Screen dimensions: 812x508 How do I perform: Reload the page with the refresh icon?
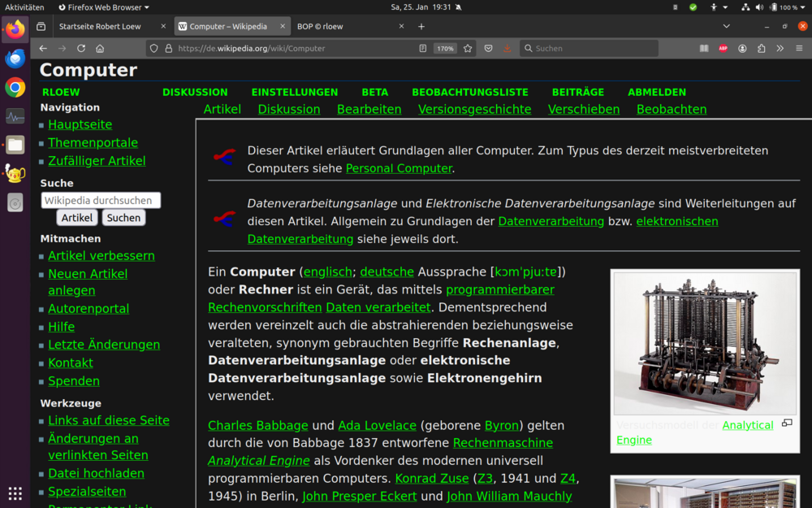click(81, 49)
